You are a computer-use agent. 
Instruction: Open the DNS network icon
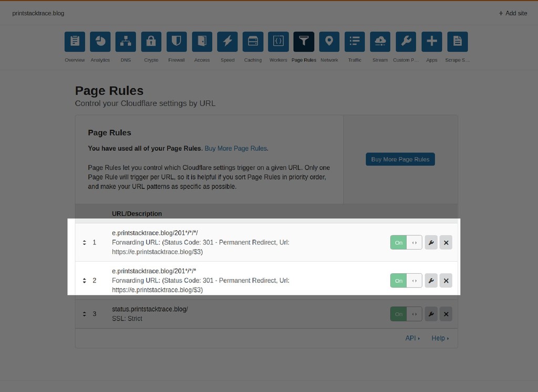click(x=126, y=42)
